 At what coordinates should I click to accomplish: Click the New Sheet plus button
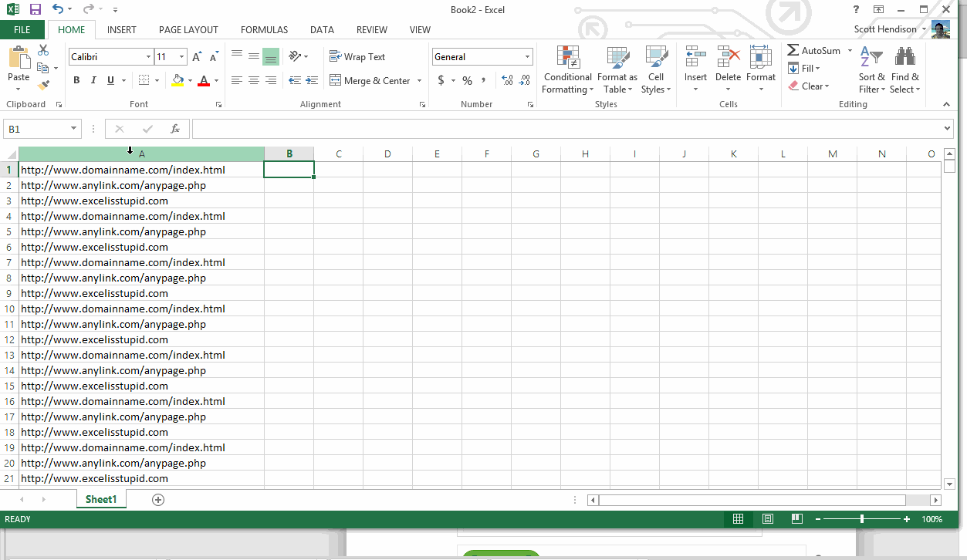tap(157, 499)
